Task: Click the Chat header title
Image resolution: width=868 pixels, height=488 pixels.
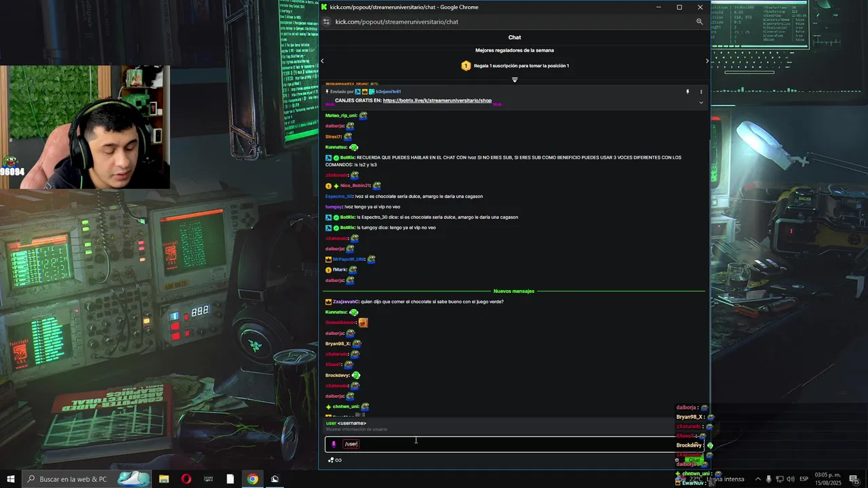Action: coord(515,37)
